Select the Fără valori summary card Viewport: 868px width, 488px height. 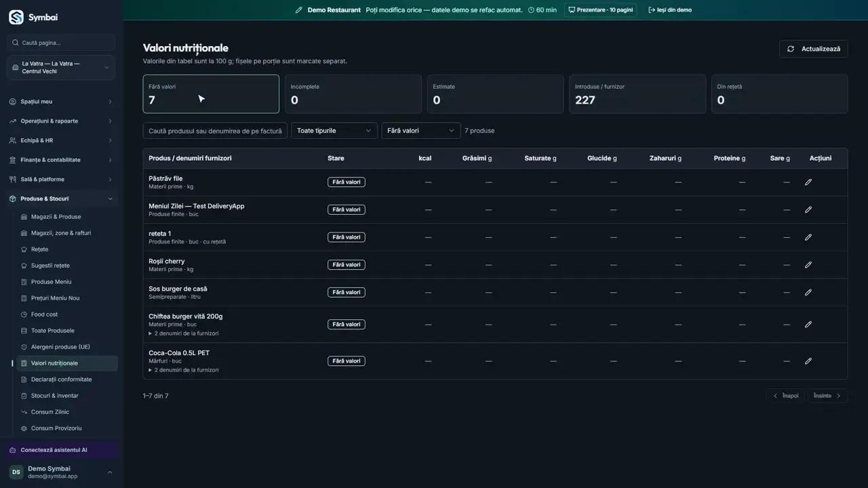211,94
